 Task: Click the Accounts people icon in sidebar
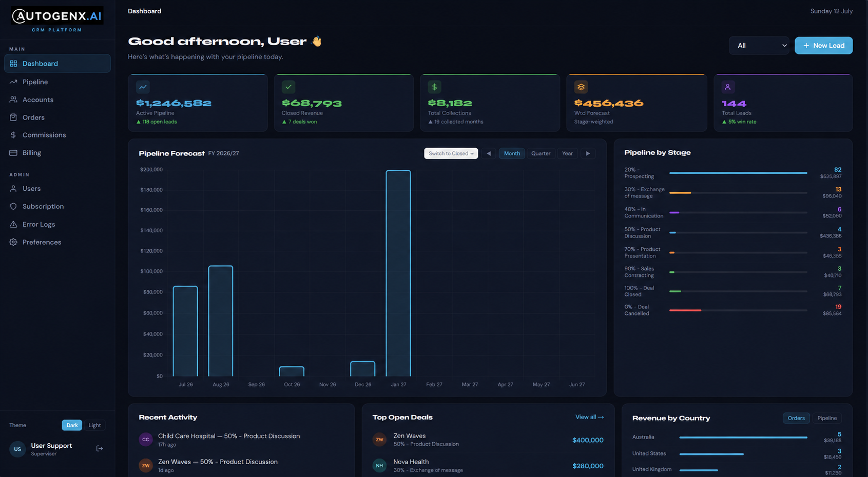(x=13, y=100)
